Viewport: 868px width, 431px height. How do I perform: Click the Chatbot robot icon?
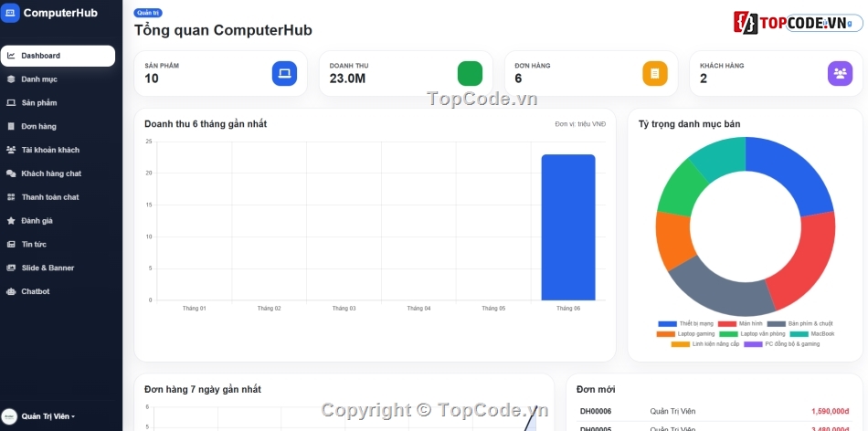pos(11,291)
